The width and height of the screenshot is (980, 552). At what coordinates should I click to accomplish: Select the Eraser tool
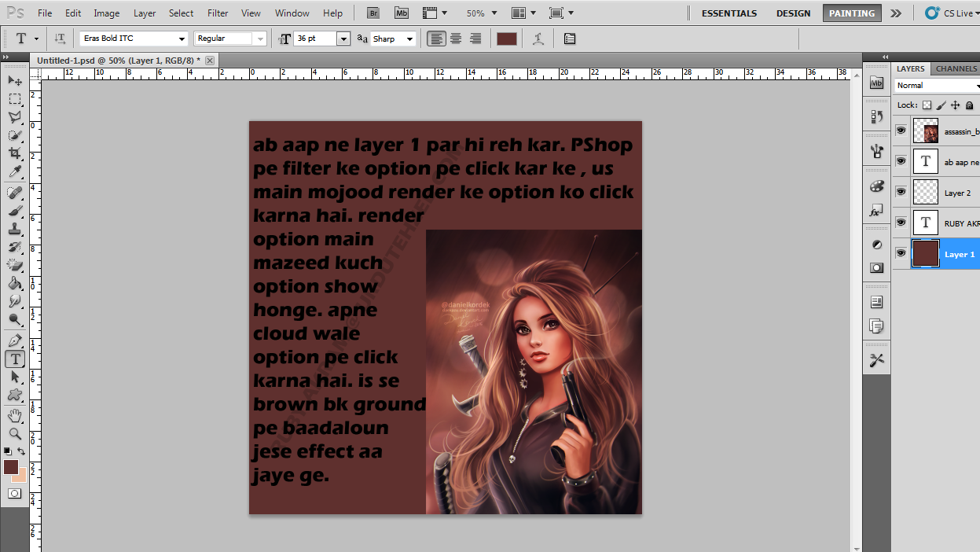[15, 265]
